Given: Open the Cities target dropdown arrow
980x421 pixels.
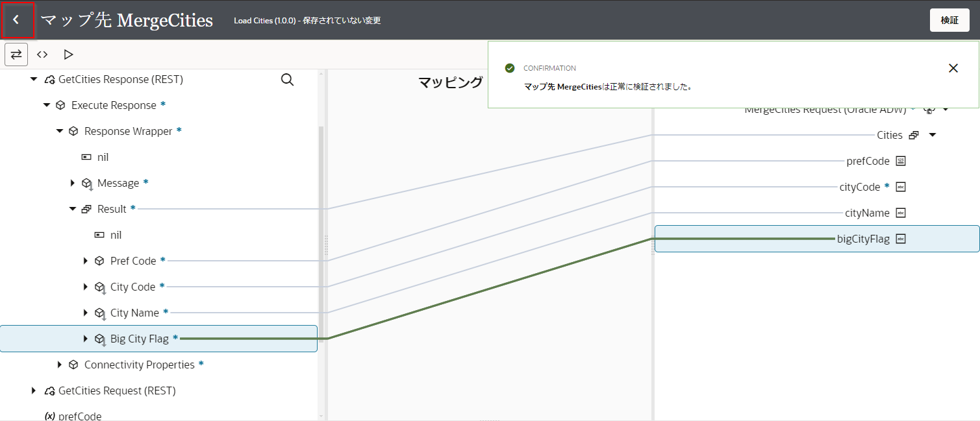Looking at the screenshot, I should click(x=933, y=135).
